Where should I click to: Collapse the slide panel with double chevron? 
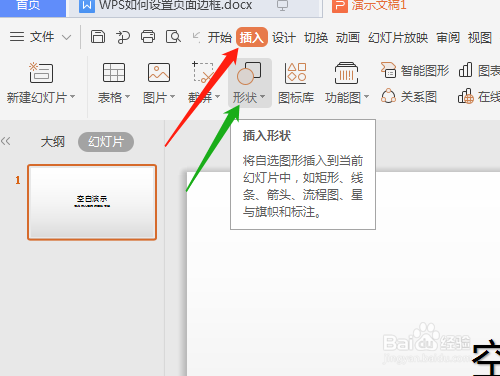(6, 141)
